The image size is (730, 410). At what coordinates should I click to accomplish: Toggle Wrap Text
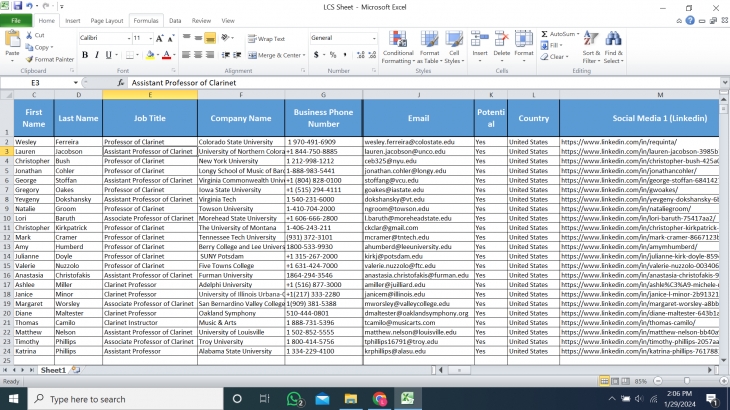(x=266, y=39)
